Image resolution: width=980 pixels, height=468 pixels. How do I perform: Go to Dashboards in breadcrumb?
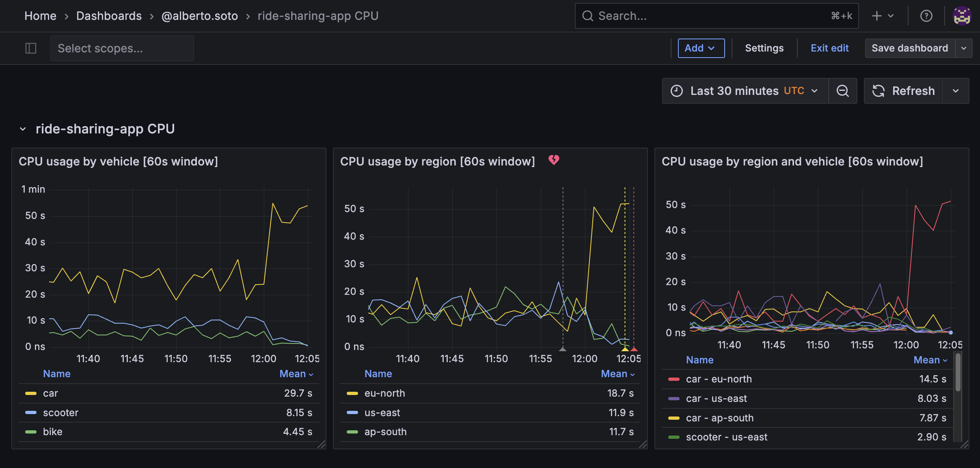click(x=109, y=16)
